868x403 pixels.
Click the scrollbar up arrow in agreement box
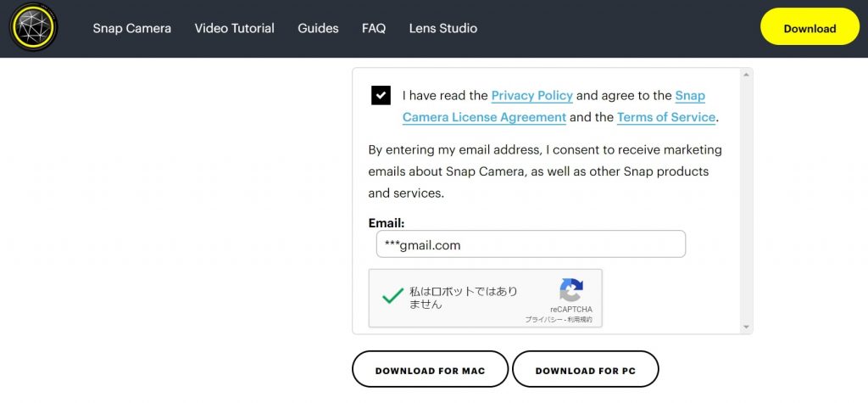click(746, 75)
